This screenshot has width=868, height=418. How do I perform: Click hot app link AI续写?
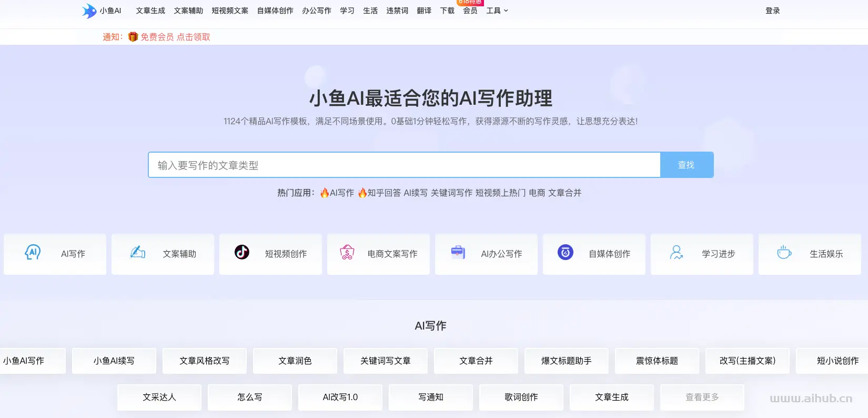[x=416, y=193]
